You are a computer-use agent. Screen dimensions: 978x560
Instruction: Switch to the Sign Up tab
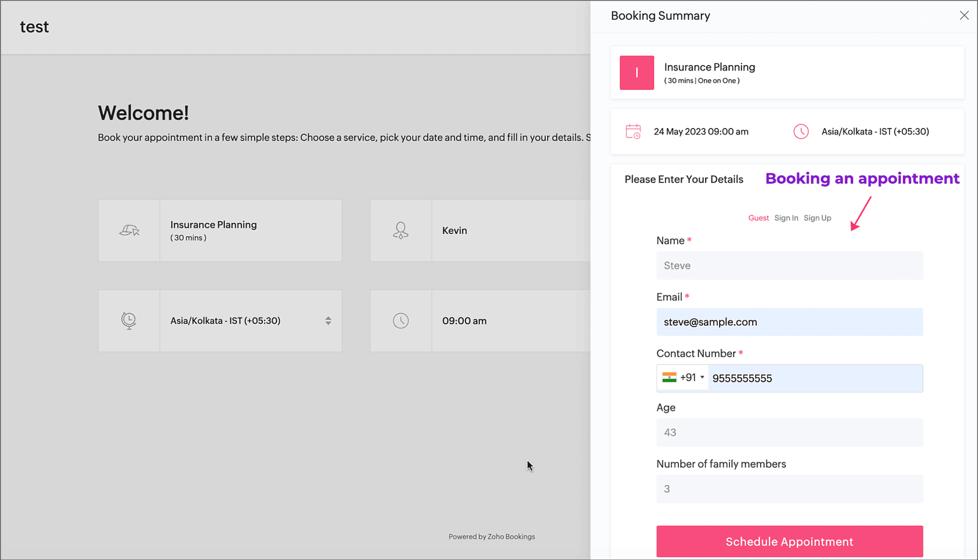click(817, 218)
